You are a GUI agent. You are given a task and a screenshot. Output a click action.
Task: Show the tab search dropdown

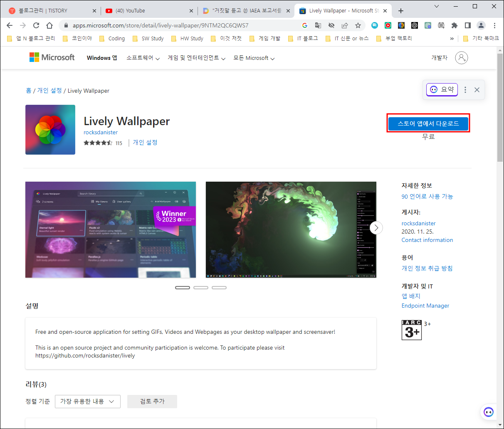(x=437, y=6)
